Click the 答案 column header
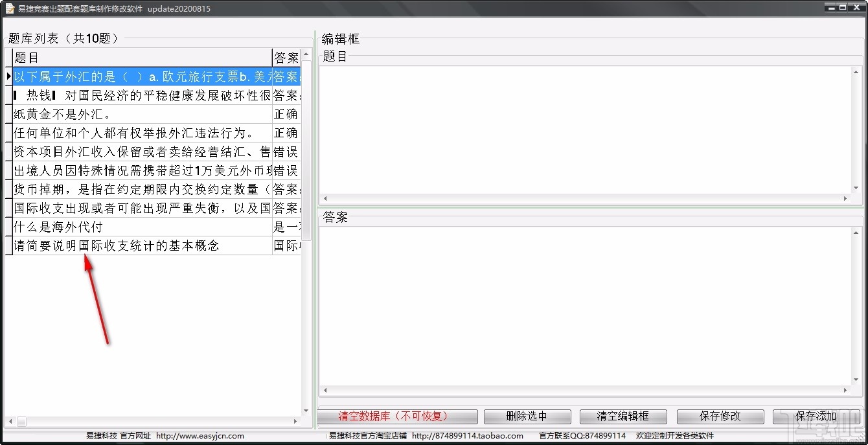Screen dimensions: 868x445 (x=285, y=58)
